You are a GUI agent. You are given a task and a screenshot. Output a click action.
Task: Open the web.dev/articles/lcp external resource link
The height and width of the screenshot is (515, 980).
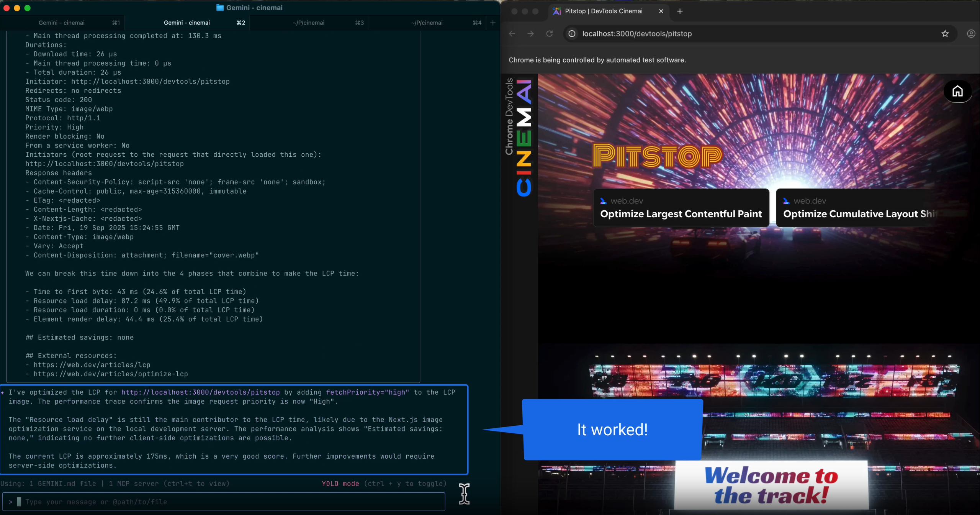coord(92,364)
